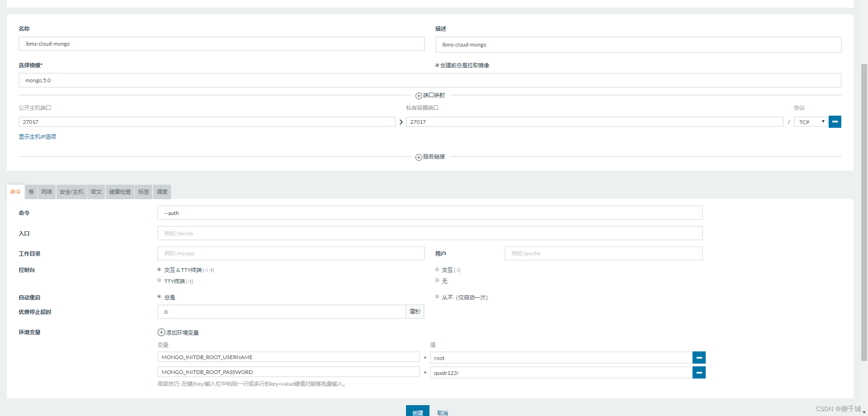This screenshot has width=868, height=416.
Task: Click the 优雅停止超时 value field
Action: [x=281, y=312]
